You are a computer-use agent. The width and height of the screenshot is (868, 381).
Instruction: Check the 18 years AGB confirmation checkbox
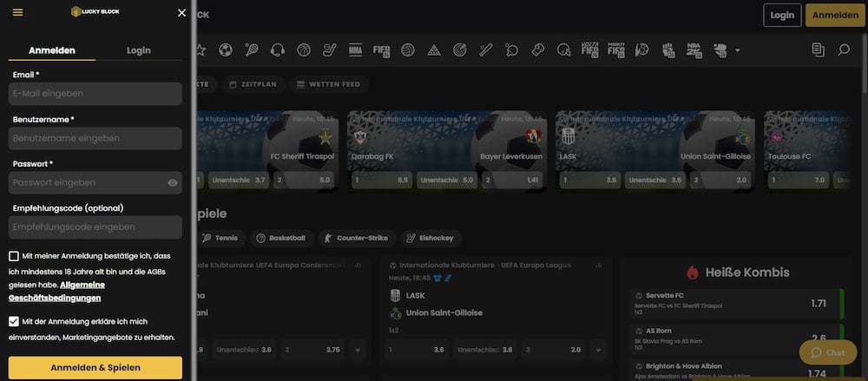coord(14,256)
